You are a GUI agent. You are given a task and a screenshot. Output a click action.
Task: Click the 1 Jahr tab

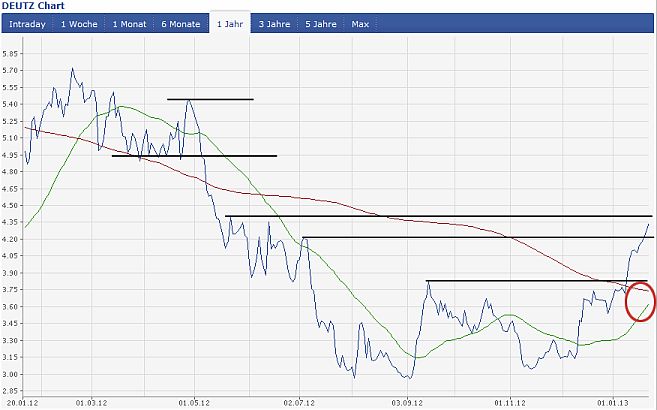click(230, 24)
